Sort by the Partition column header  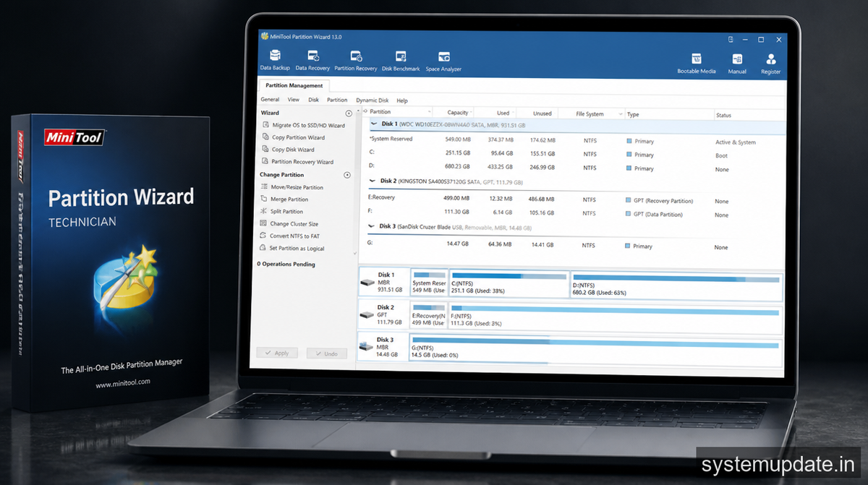coord(398,112)
